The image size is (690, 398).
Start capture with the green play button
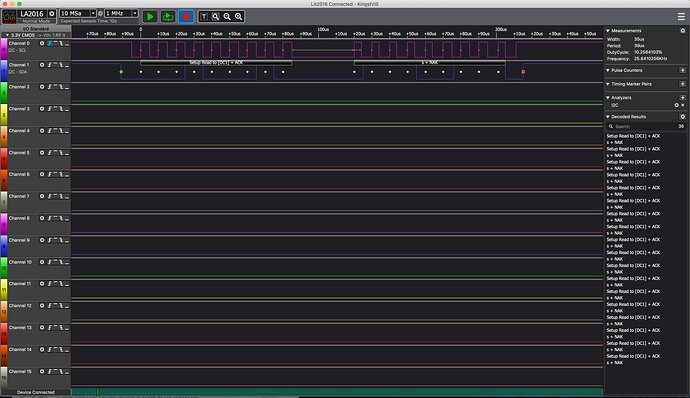pos(150,17)
